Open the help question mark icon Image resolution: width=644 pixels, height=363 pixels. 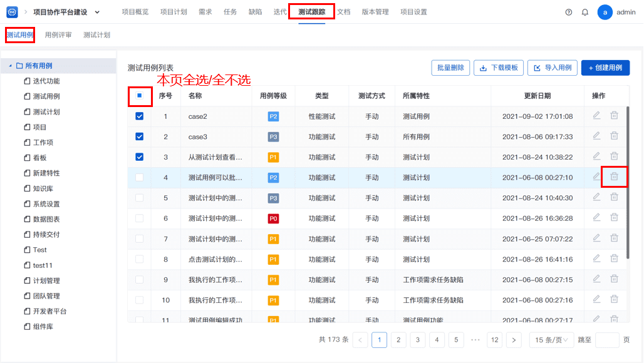[568, 13]
